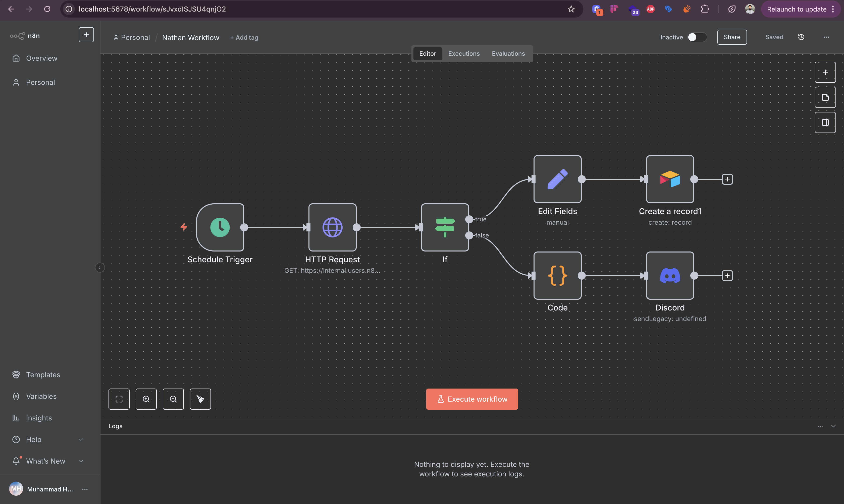Click the zoom-to-fit canvas icon
Viewport: 844px width, 504px height.
click(119, 399)
